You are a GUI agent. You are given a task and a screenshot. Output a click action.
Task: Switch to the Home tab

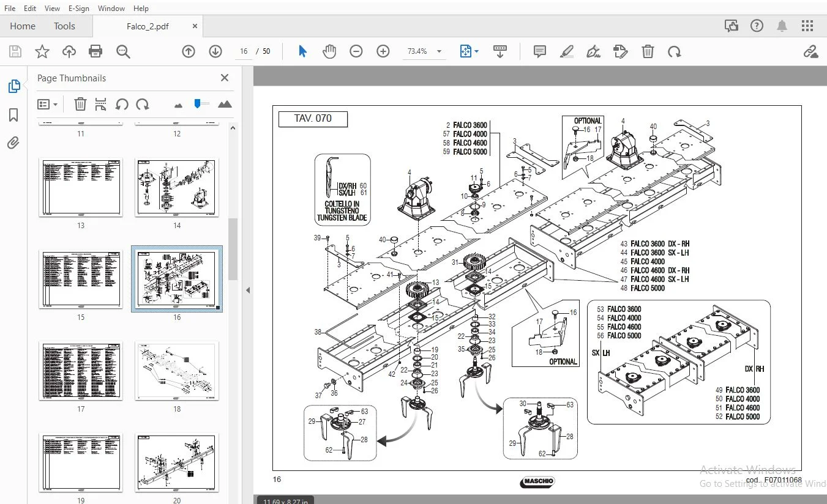point(23,26)
